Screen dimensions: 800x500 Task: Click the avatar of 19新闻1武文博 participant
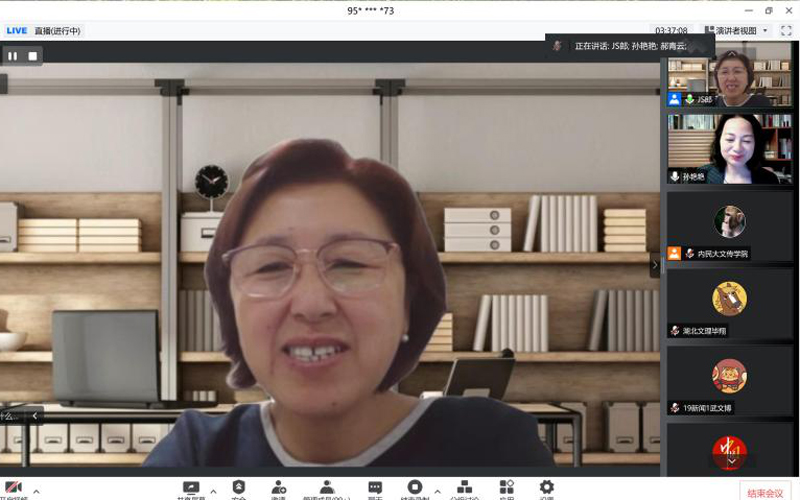[729, 376]
